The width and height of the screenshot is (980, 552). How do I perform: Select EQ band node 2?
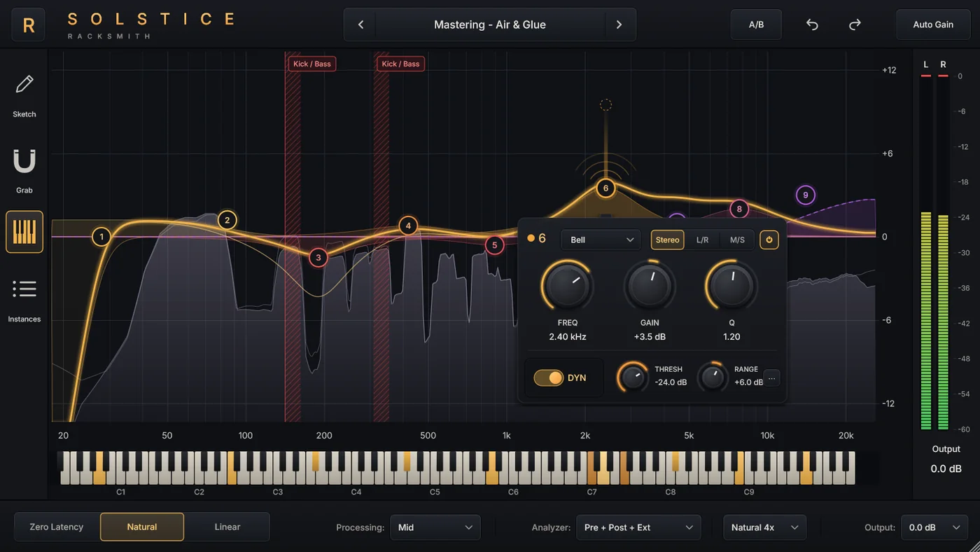(x=227, y=220)
